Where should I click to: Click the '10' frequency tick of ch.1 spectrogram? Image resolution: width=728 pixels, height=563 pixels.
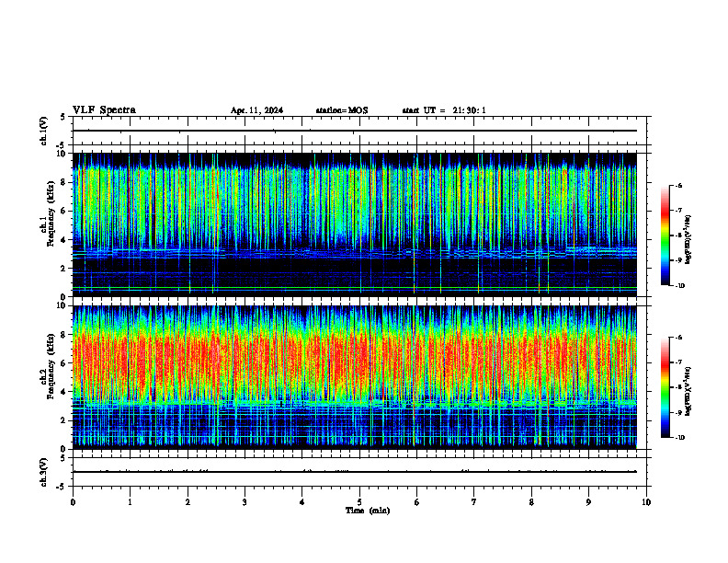coord(62,154)
